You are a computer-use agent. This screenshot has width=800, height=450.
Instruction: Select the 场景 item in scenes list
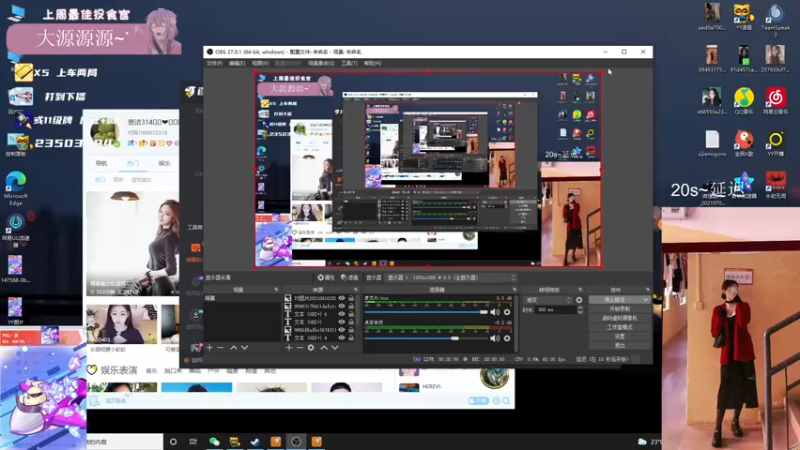click(242, 298)
